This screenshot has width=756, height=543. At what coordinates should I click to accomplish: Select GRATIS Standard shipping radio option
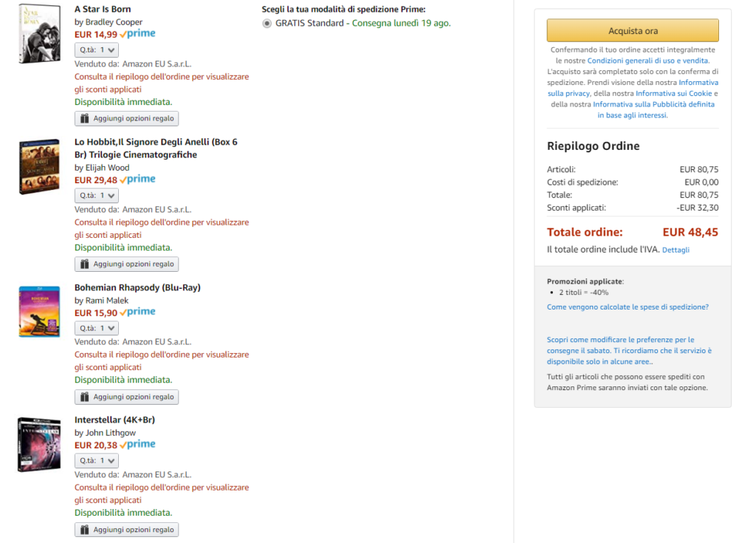267,24
